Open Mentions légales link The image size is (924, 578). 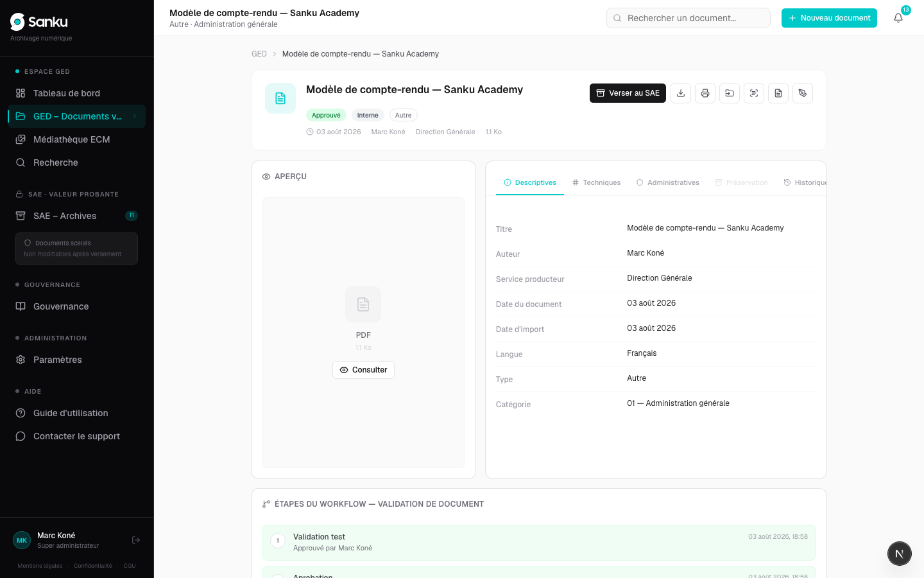40,566
